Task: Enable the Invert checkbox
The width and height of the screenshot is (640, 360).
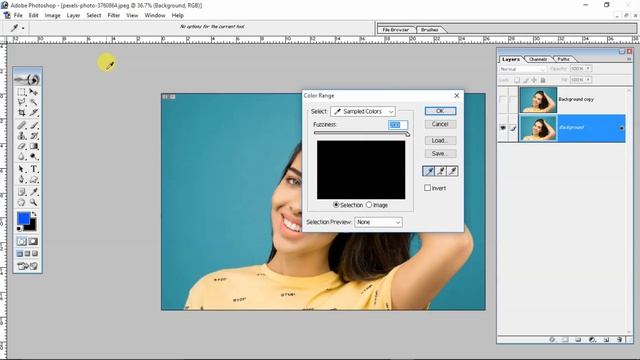Action: [x=427, y=188]
